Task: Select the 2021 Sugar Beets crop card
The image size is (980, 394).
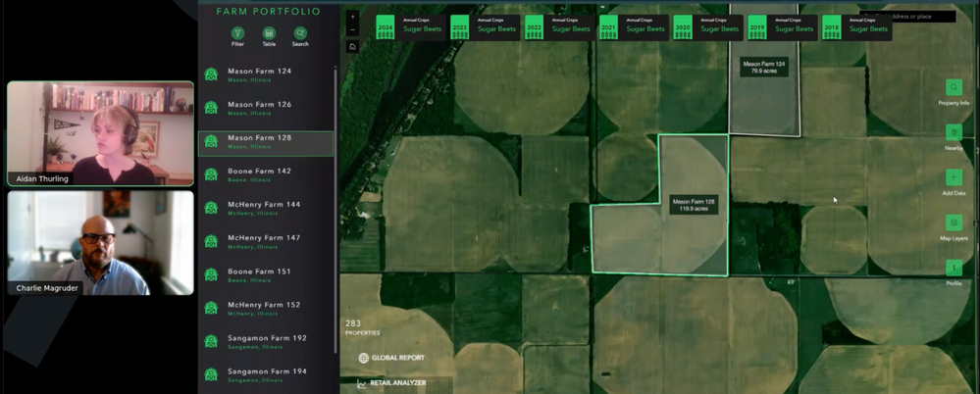Action: tap(635, 28)
